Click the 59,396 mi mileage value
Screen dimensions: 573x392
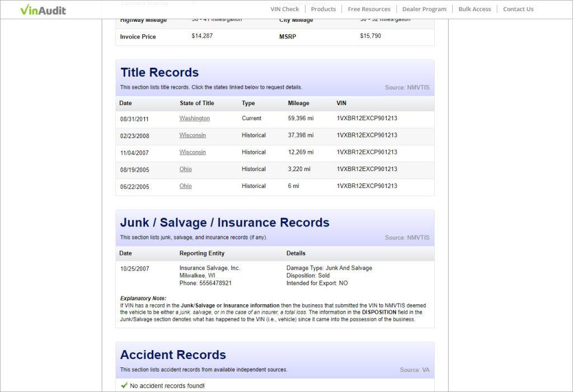(300, 119)
